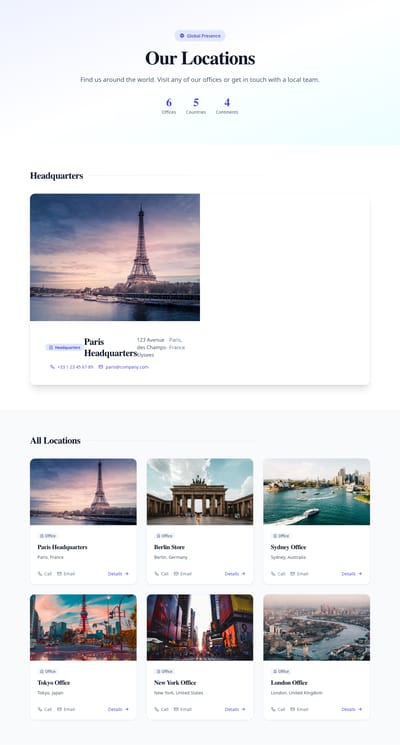The image size is (400, 745).
Task: Click "Tokyo, Japan" address text
Action: (50, 693)
